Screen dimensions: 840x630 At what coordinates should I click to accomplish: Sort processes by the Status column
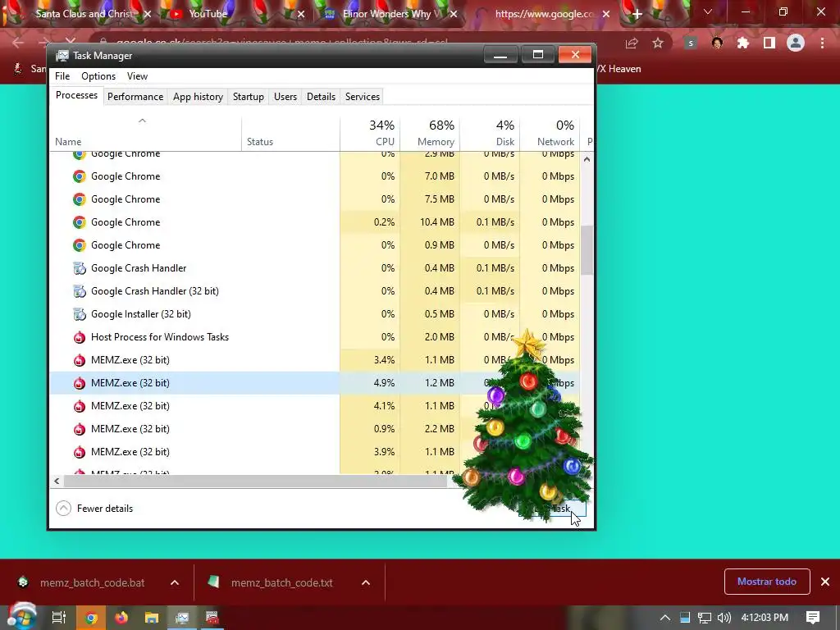[x=290, y=133]
